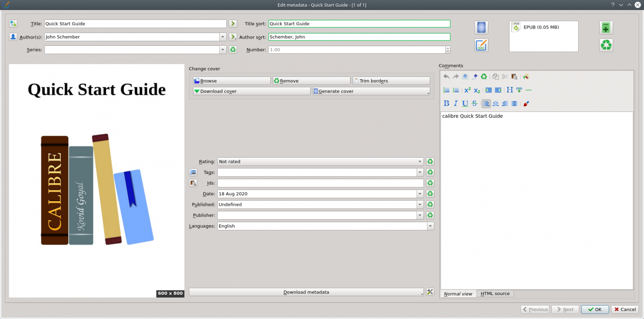
Task: Open the Generate cover options menu
Action: 428,92
